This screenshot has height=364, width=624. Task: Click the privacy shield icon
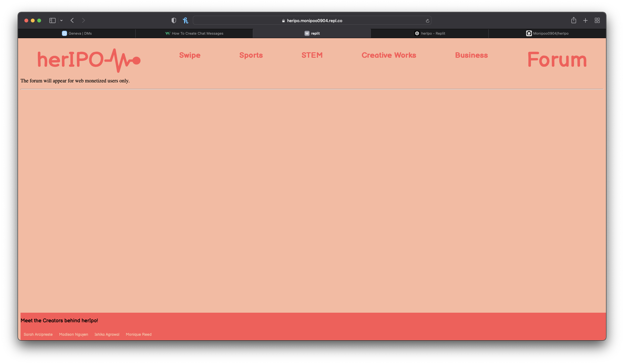[174, 21]
